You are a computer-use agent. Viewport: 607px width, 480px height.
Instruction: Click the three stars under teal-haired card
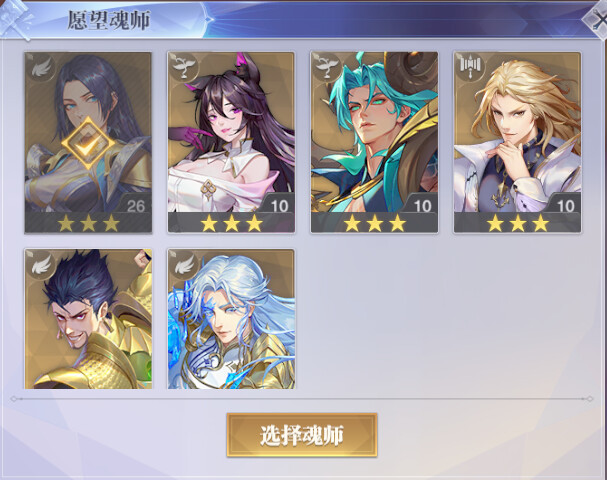(x=374, y=223)
